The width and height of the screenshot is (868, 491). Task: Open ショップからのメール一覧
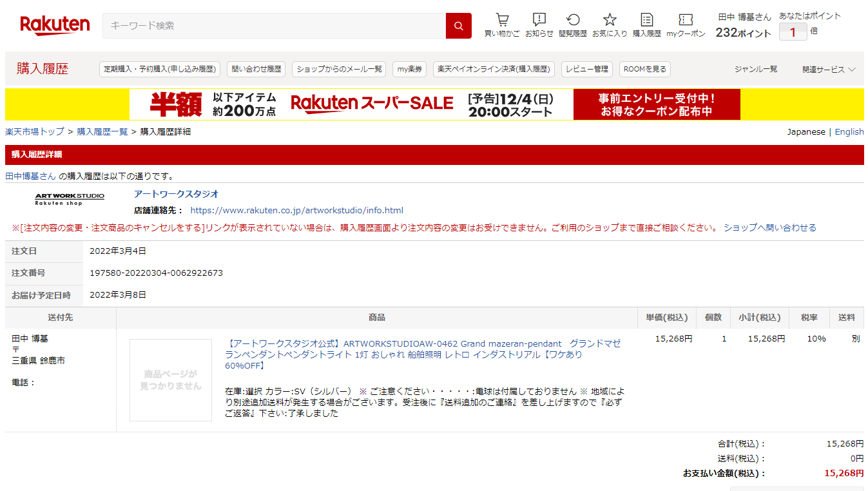(x=339, y=69)
